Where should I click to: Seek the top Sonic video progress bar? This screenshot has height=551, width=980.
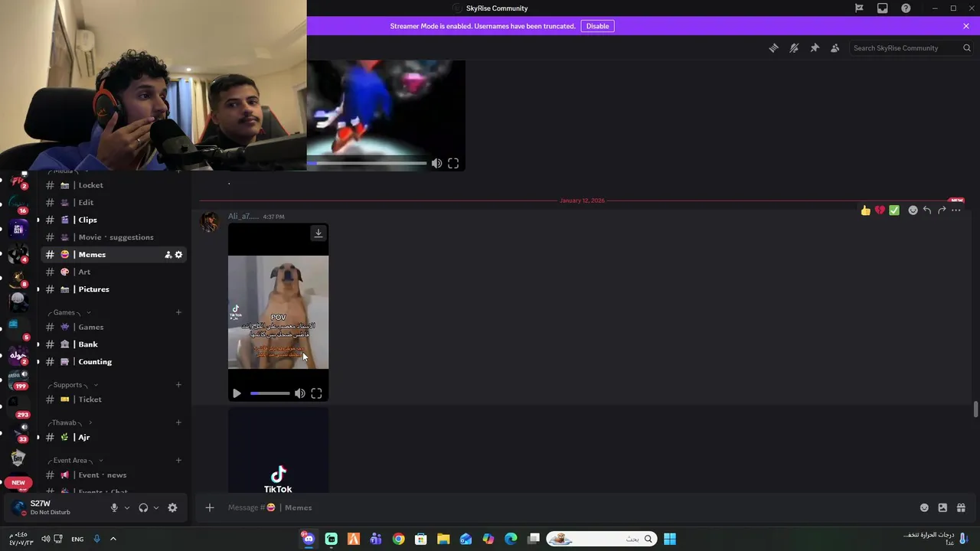pos(367,163)
